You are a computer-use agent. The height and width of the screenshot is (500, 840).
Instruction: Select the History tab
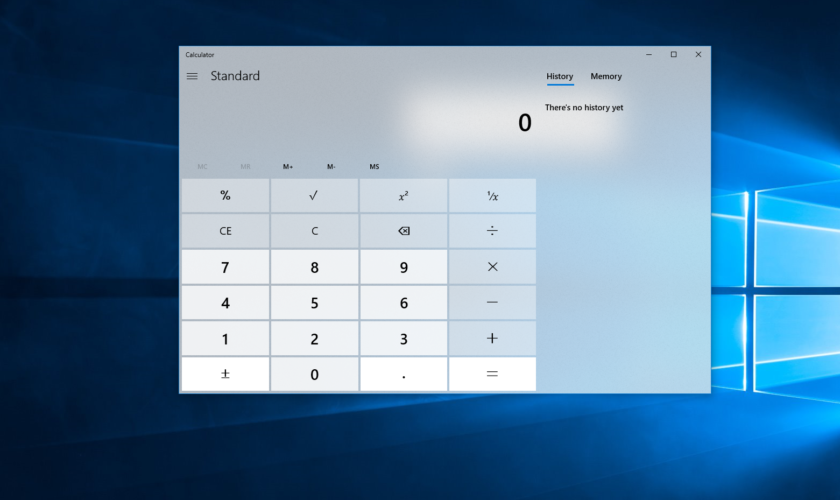coord(560,76)
